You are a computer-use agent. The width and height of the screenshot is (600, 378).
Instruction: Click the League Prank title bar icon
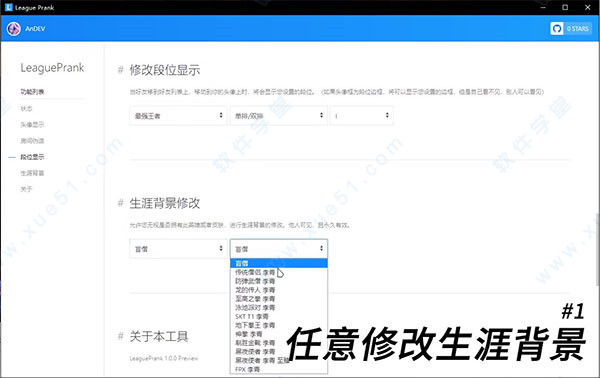pyautogui.click(x=8, y=7)
